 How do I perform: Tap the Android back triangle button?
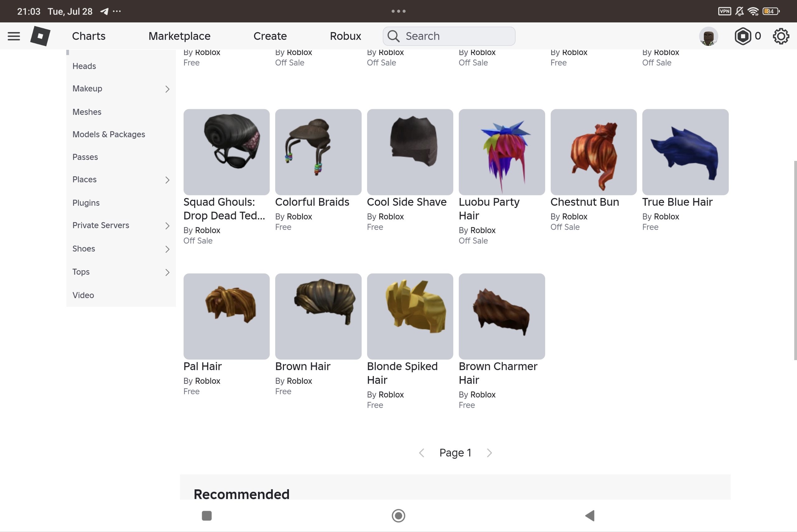pos(590,516)
